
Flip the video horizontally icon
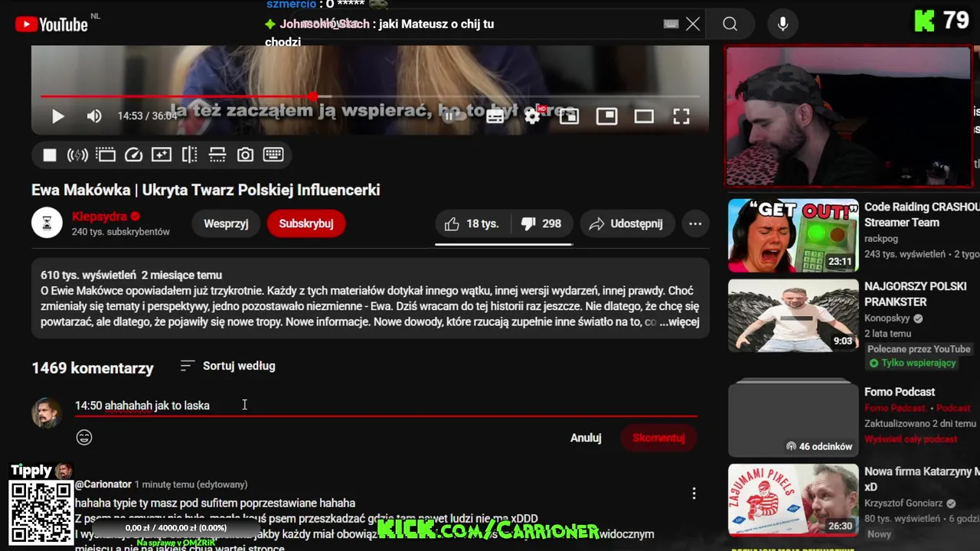[x=190, y=155]
